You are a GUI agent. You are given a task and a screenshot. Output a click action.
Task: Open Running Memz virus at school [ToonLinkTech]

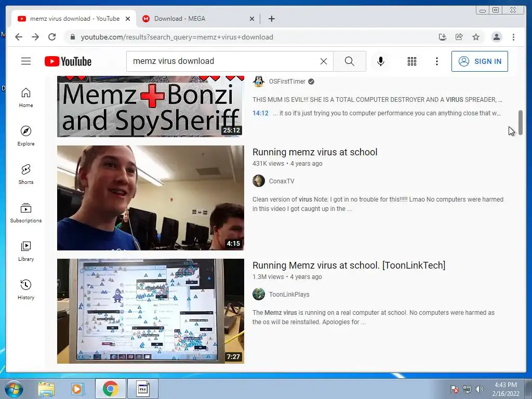[x=349, y=265]
